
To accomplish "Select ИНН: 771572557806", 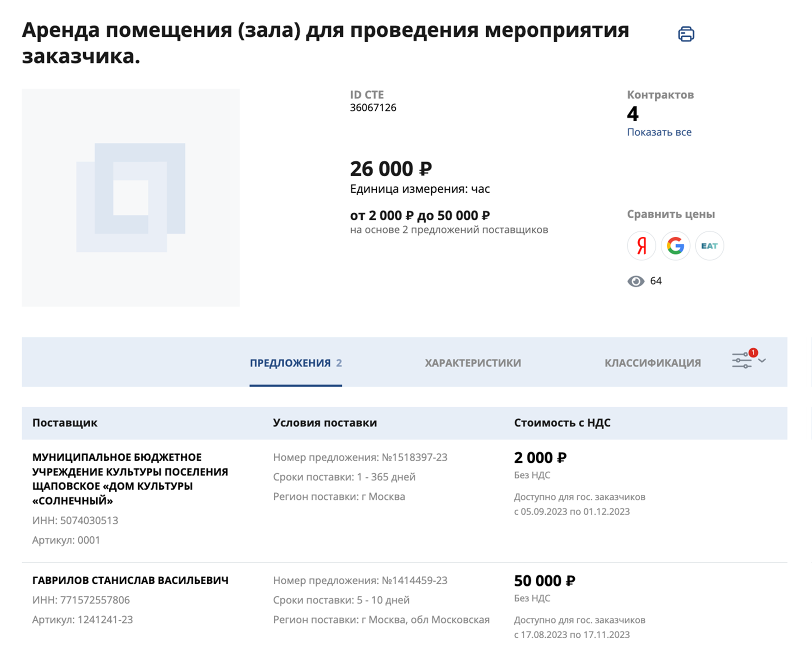I will [81, 600].
